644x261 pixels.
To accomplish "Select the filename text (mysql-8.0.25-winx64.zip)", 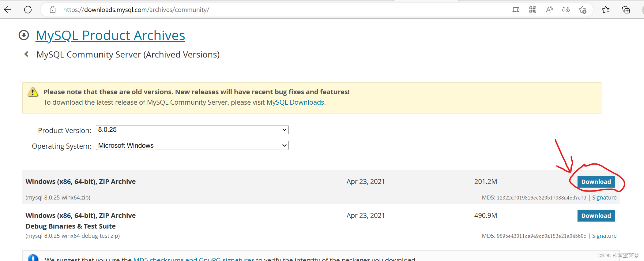I will [58, 198].
